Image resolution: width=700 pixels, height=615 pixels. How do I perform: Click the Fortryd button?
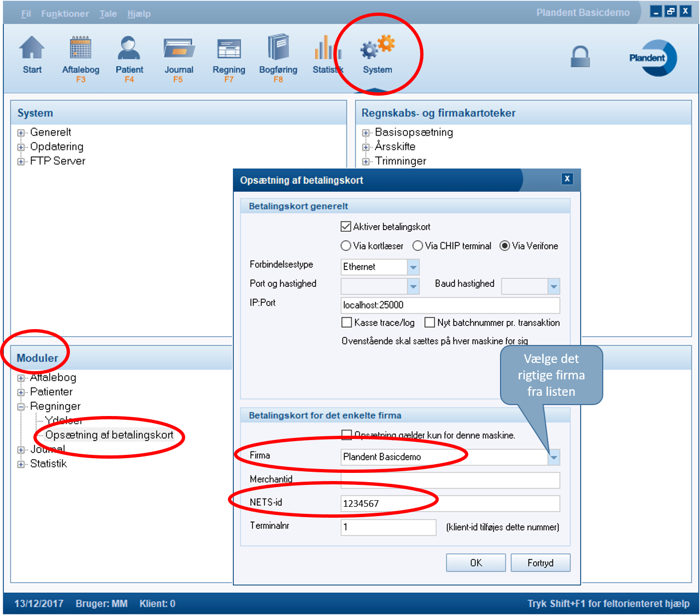pos(540,563)
